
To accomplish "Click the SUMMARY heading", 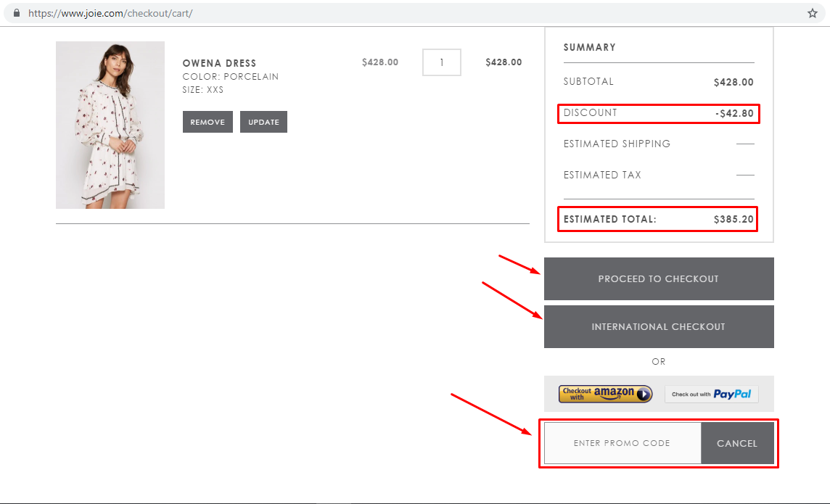I will (590, 48).
